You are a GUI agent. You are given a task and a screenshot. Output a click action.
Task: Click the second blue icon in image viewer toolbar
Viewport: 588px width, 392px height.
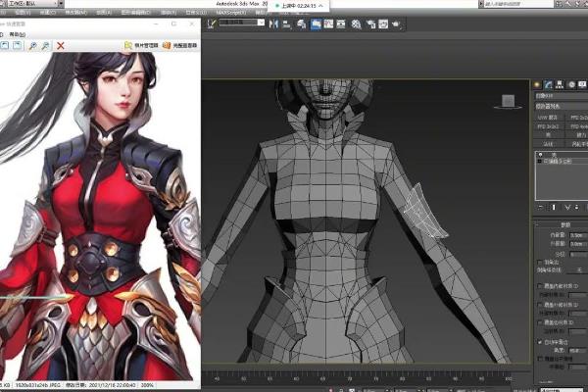tap(17, 45)
